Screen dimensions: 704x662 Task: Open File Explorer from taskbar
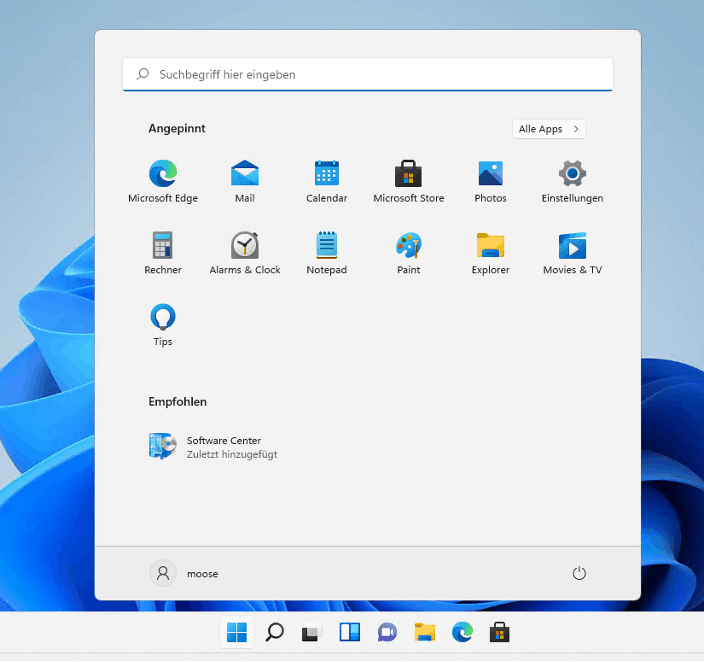[424, 633]
